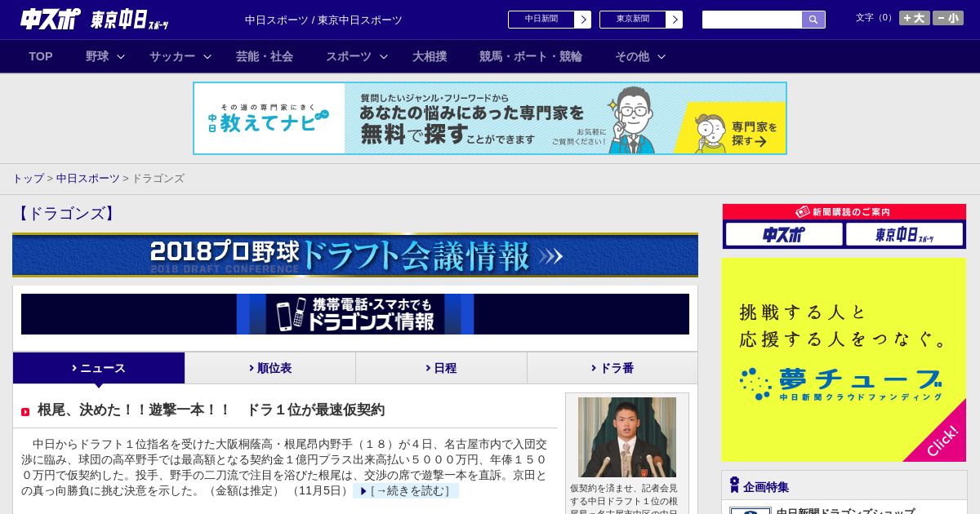Open the 中日新聞 site button
The height and width of the screenshot is (514, 980).
(x=541, y=20)
